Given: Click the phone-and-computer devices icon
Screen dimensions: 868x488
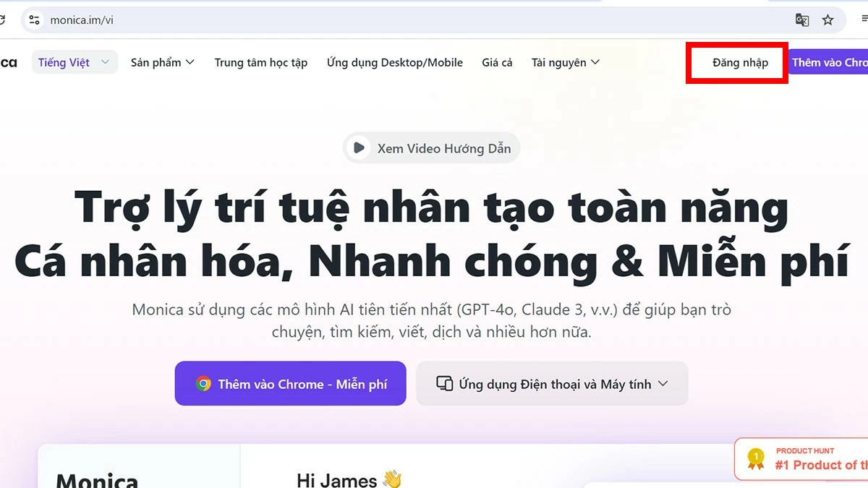Looking at the screenshot, I should coord(444,383).
